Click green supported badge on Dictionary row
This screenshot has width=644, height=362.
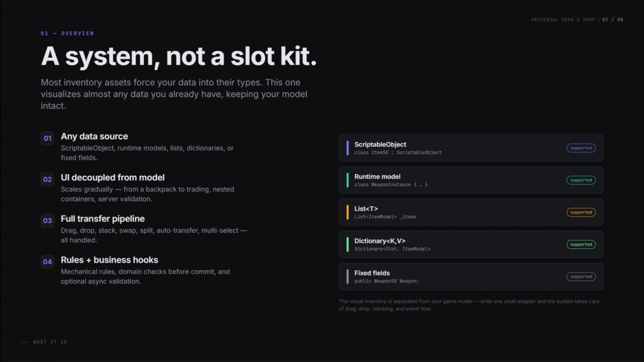(x=581, y=245)
